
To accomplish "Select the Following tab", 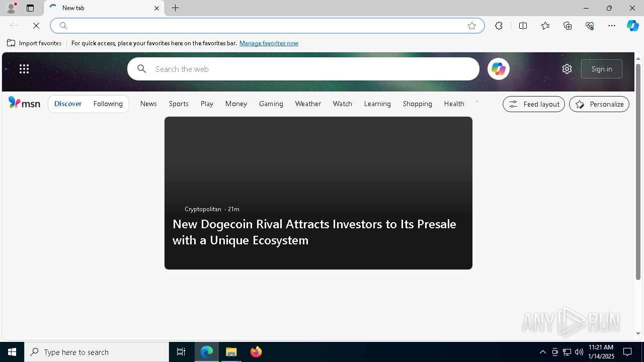I will click(108, 104).
